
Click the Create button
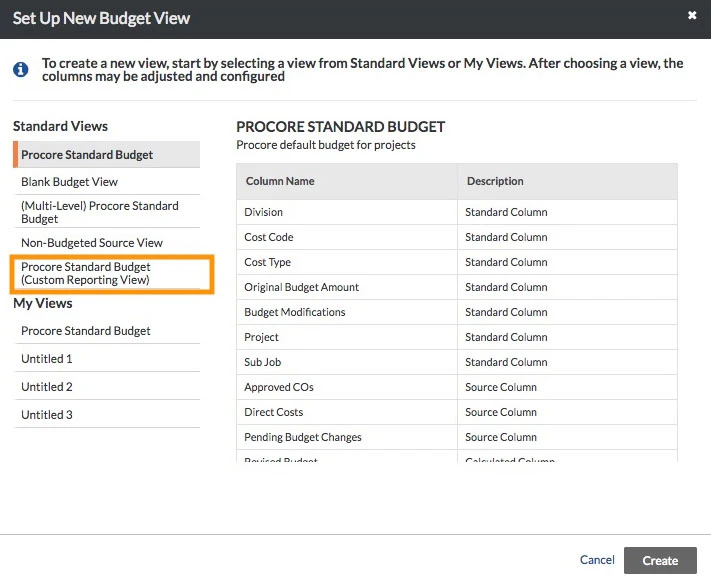(x=660, y=561)
